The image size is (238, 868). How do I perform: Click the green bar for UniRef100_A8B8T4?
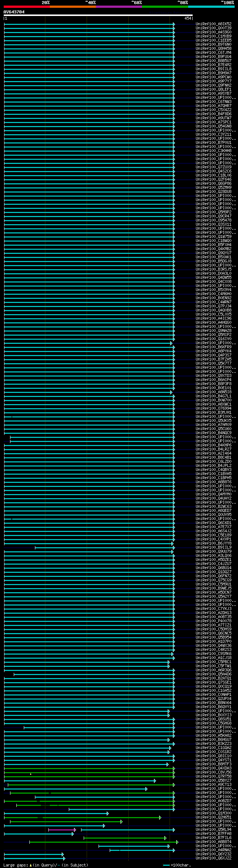103,842
